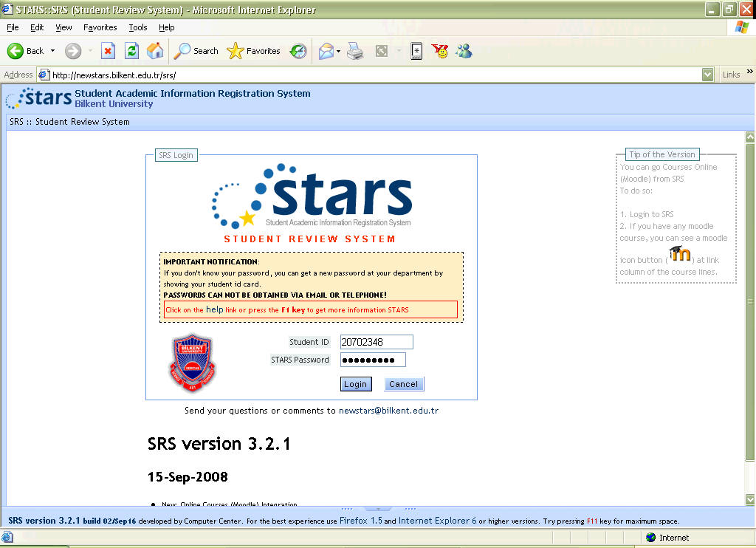Open the View menu
Screen dimensions: 756x548
[63, 27]
